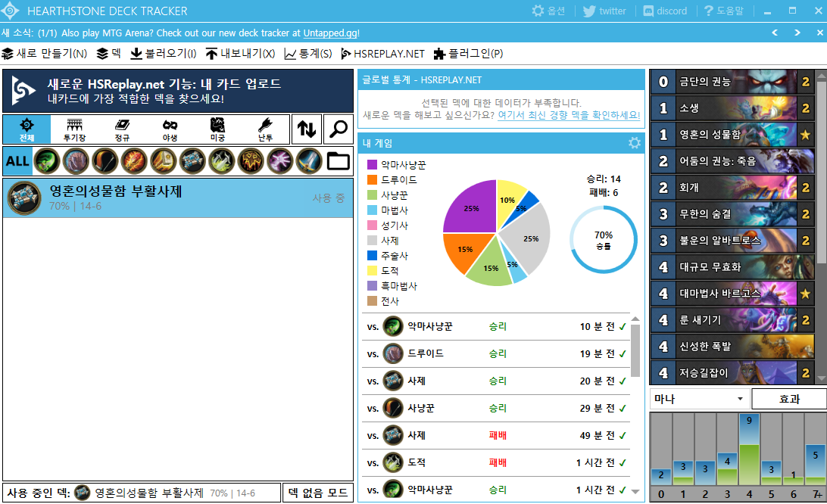Select 정규 standard tab

click(122, 129)
